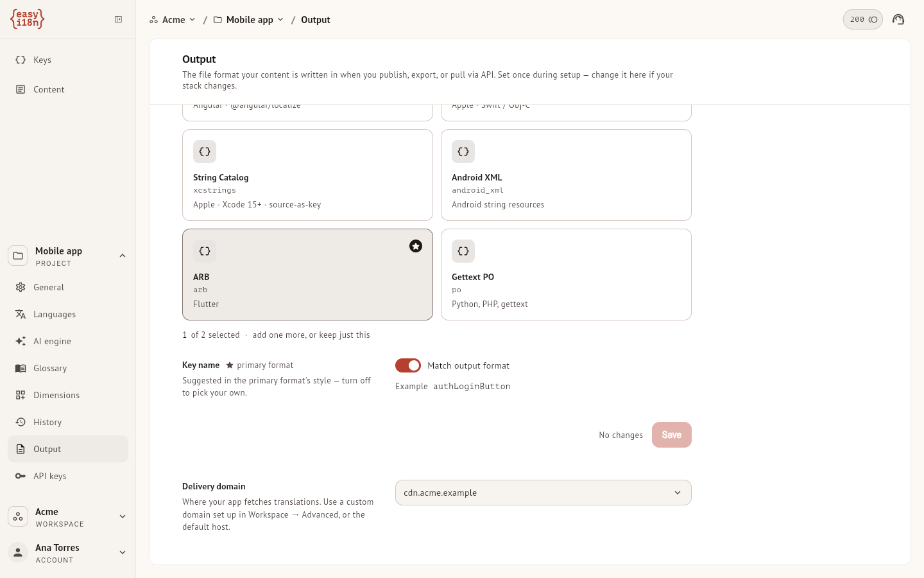Expand the Acme workspace section

123,516
